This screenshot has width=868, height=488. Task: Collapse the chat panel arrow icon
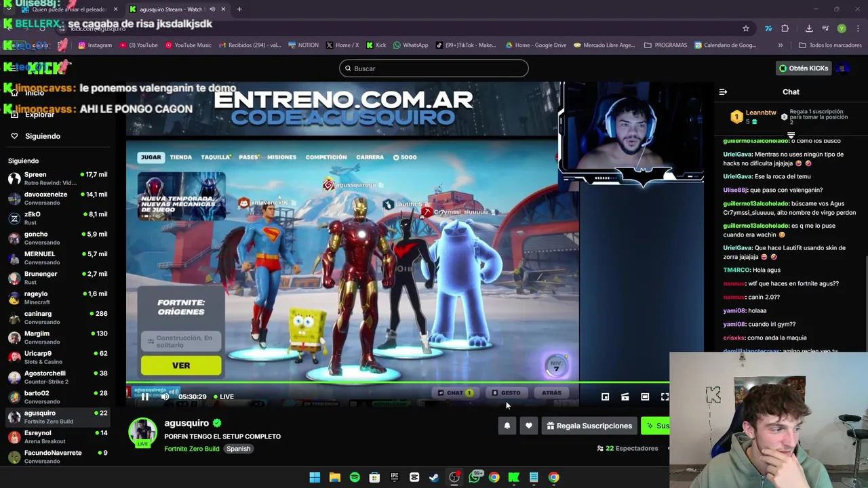tap(723, 91)
